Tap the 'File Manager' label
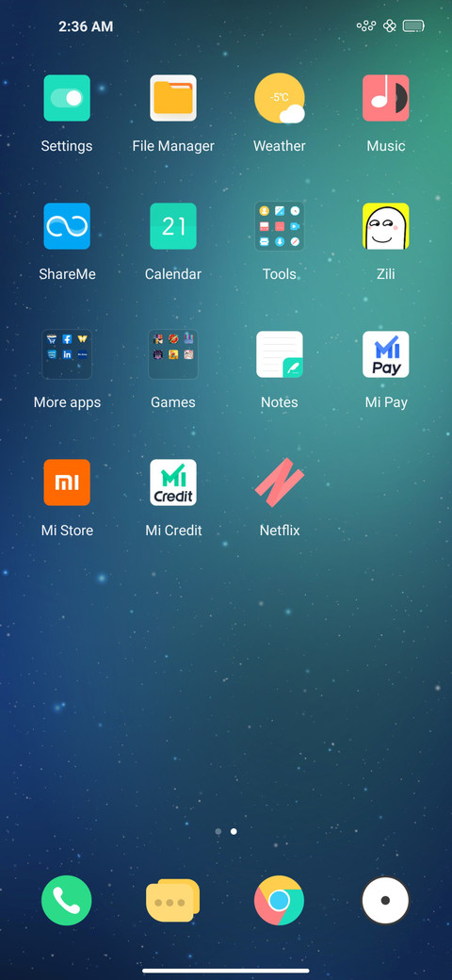Image resolution: width=452 pixels, height=980 pixels. (x=173, y=146)
